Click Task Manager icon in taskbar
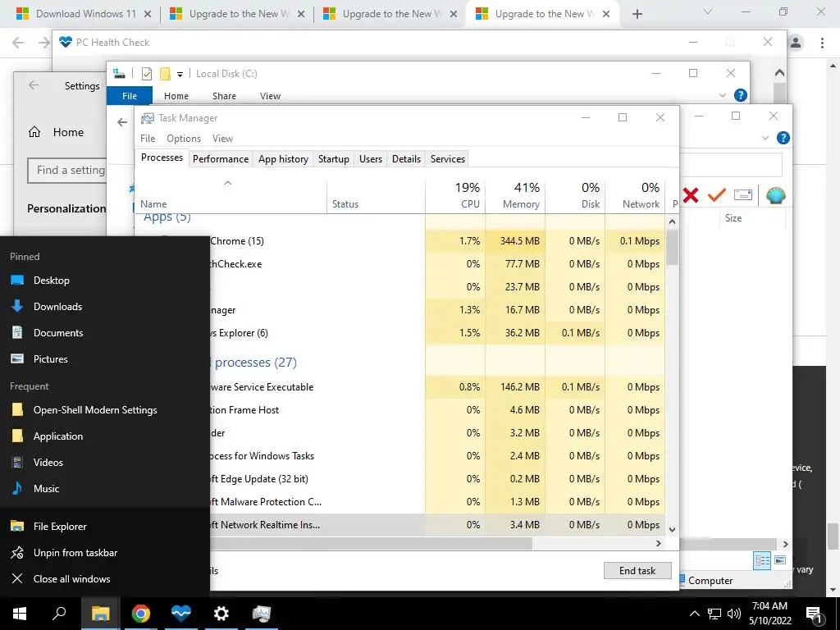Image resolution: width=840 pixels, height=630 pixels. (x=262, y=614)
